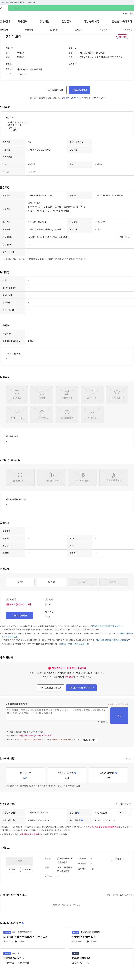The image size is (134, 980).
Task: Click the 차량유지비 welfare icon
Action: click(x=67, y=395)
